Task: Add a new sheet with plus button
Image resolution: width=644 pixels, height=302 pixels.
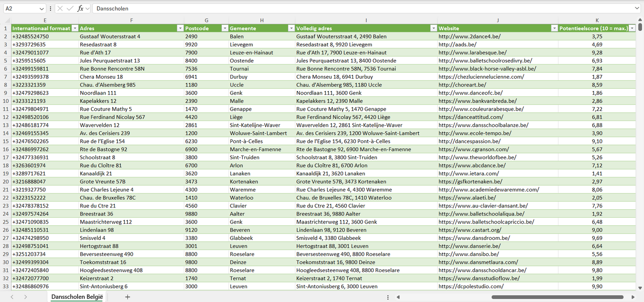Action: (127, 297)
